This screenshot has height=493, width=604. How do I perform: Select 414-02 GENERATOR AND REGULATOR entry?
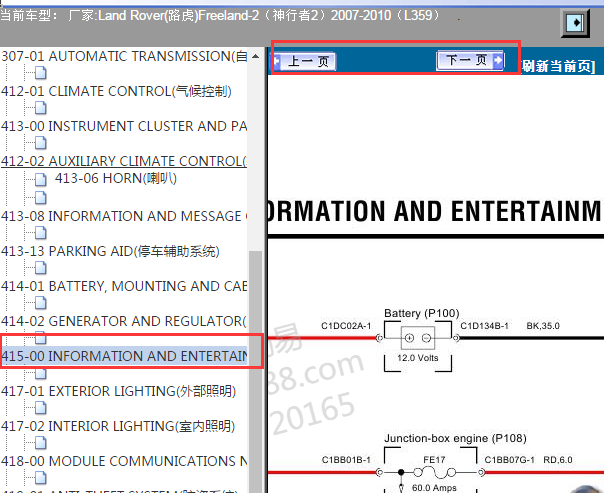[x=124, y=321]
